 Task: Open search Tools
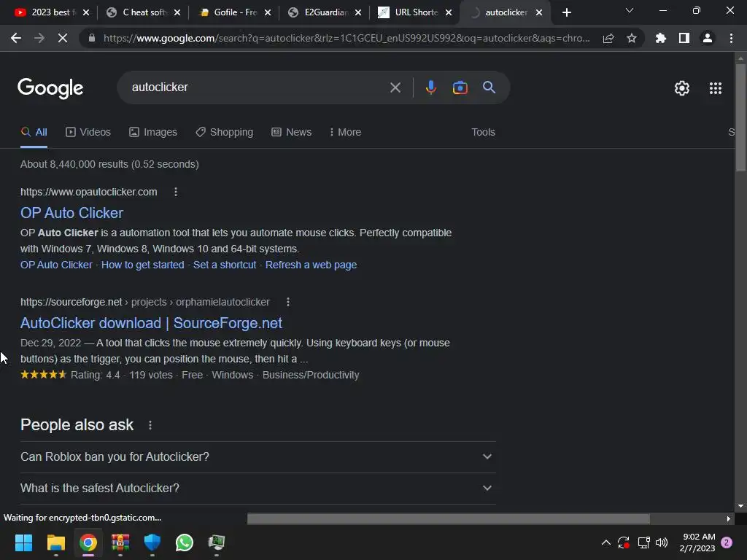pyautogui.click(x=483, y=133)
